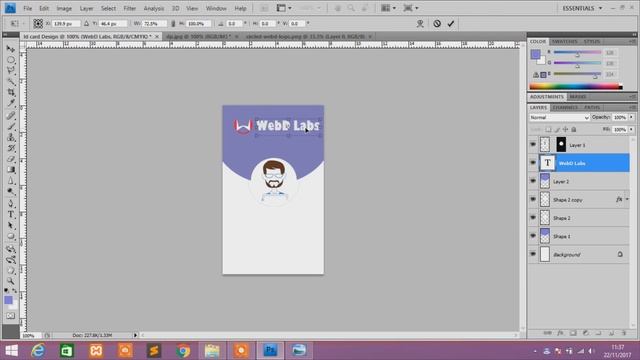
Task: Select the Hand tool
Action: point(11,270)
